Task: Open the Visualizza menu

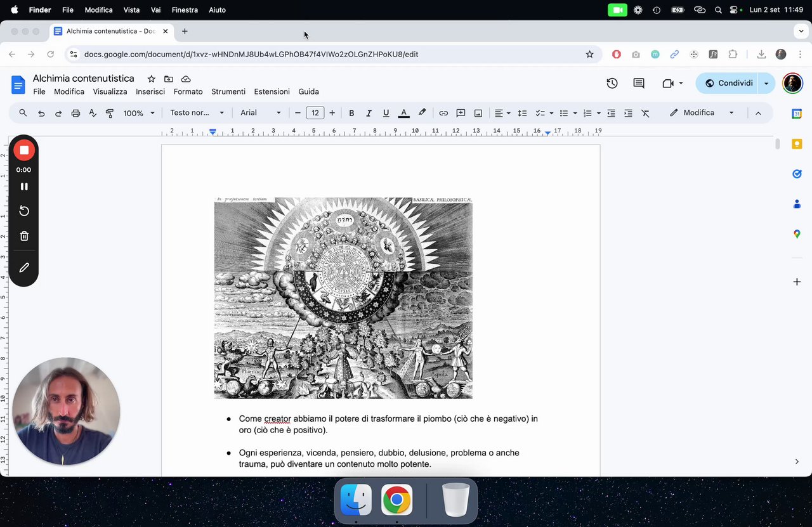Action: [110, 91]
